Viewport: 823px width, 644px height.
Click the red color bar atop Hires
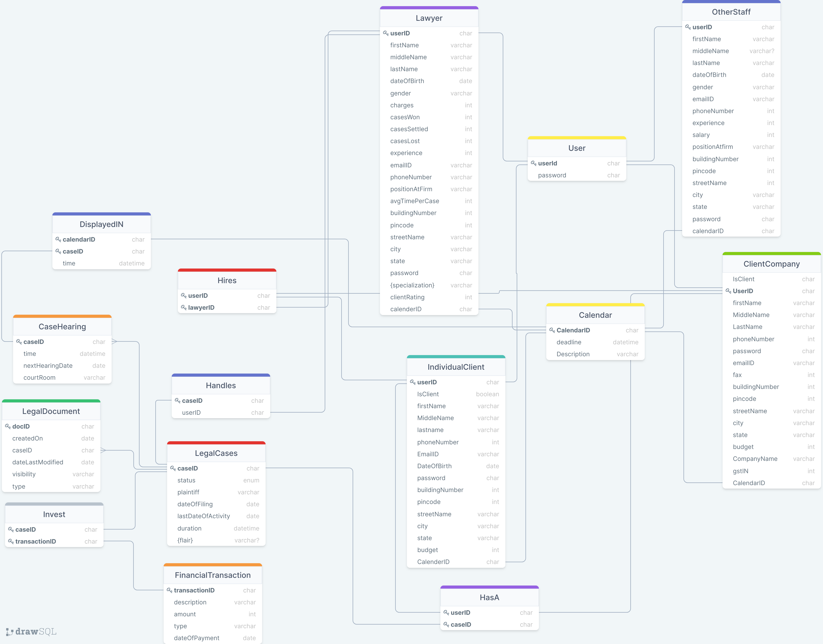227,270
